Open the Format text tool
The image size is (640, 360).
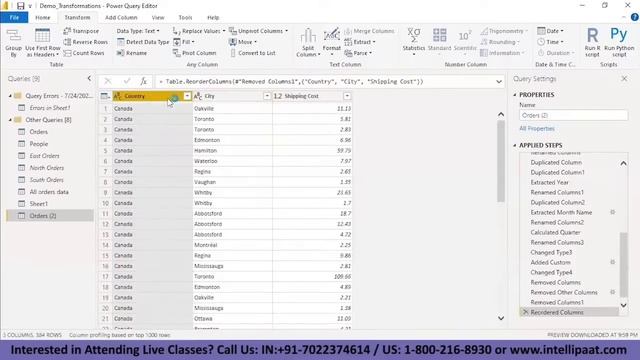[x=331, y=42]
